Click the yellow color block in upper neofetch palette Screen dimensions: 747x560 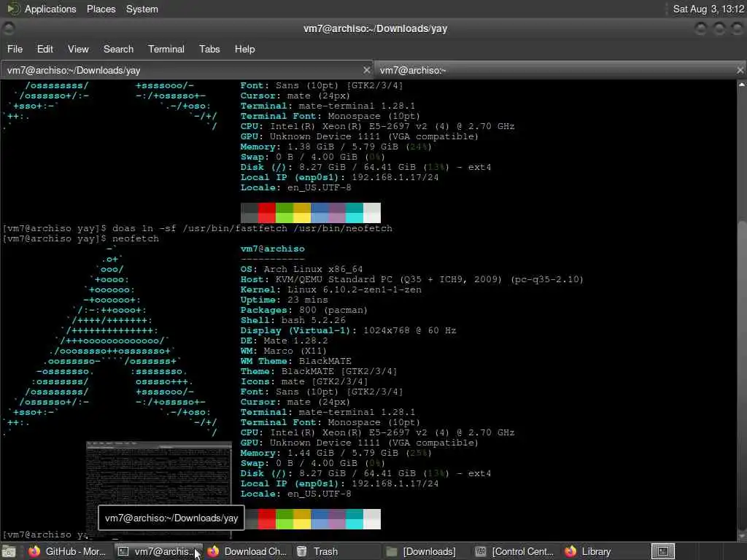(x=302, y=213)
